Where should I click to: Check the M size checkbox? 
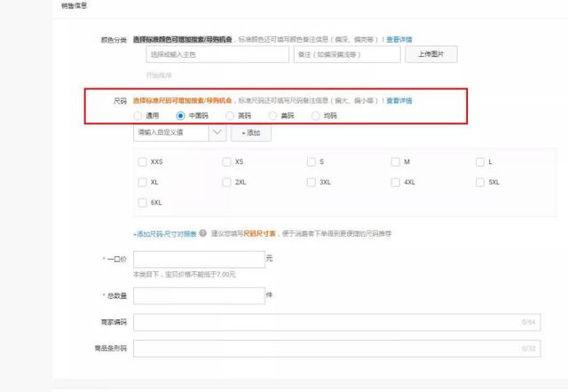click(x=396, y=161)
